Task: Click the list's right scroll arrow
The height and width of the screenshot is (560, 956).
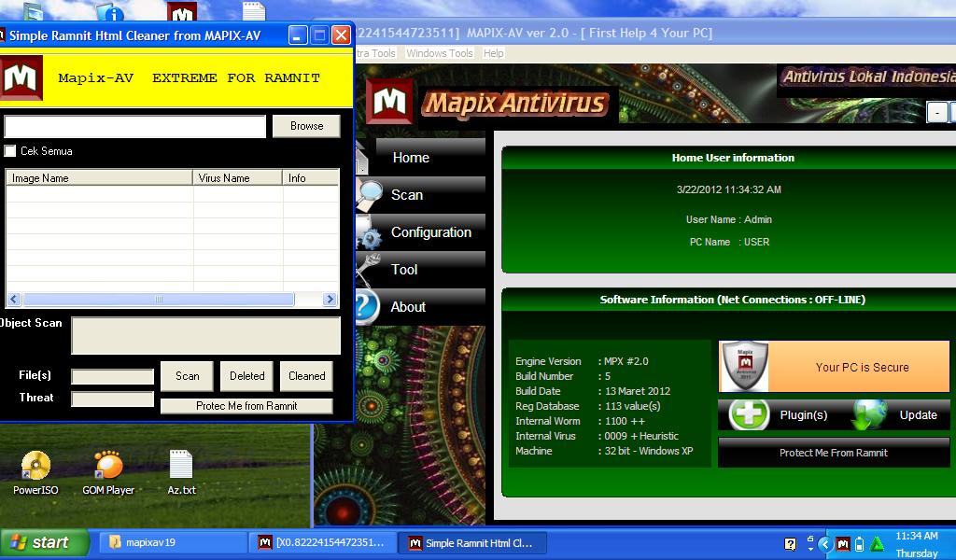Action: (x=330, y=300)
